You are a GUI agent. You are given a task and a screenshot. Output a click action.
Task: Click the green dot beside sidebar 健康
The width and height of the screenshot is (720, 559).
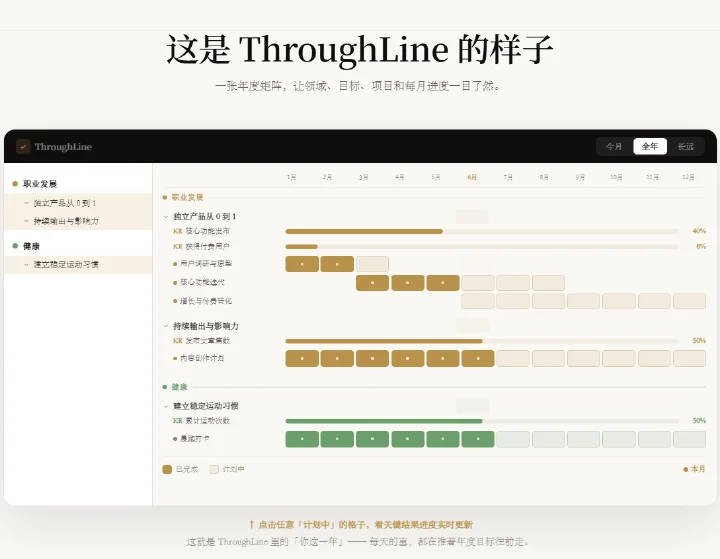point(15,246)
